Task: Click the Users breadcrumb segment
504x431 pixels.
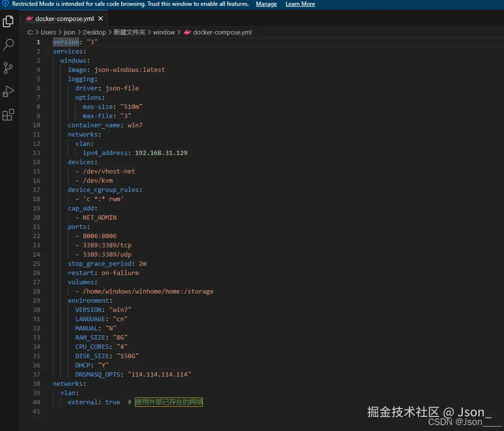Action: click(x=48, y=32)
